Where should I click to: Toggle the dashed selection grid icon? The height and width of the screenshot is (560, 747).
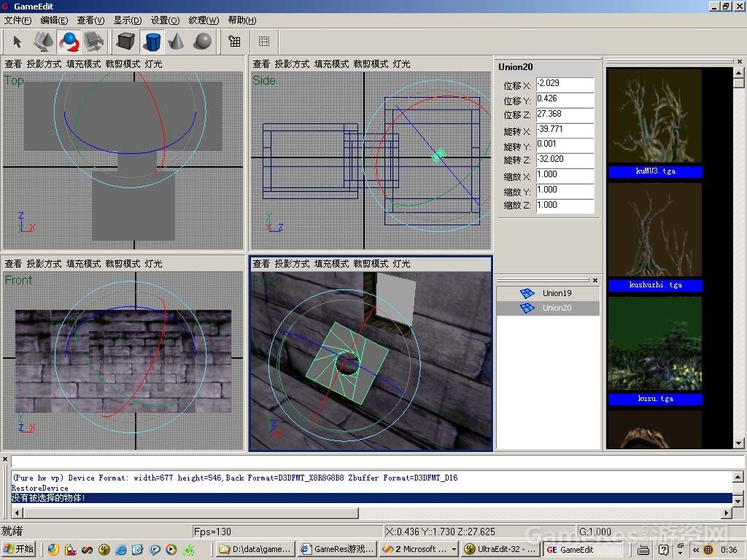click(264, 42)
